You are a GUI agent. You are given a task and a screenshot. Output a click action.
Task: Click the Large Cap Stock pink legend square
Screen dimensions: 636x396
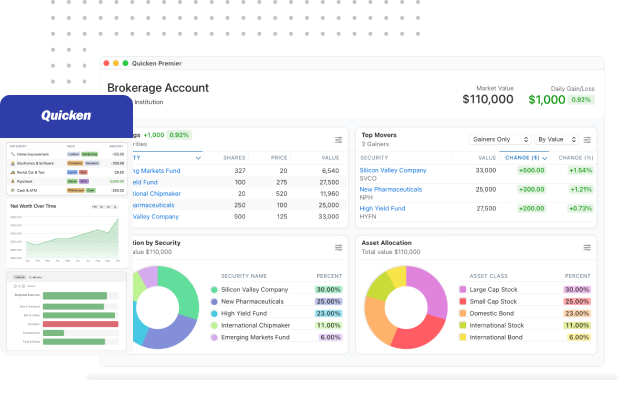[462, 289]
